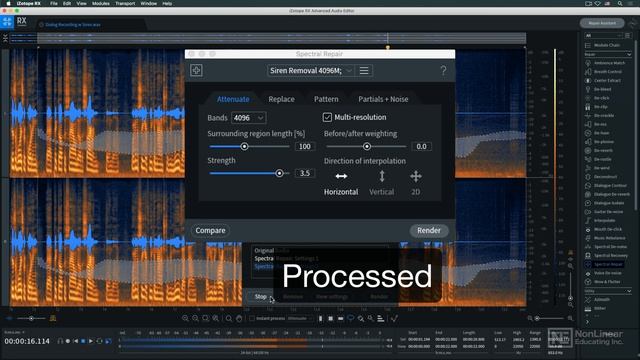Click the Stop button in compare panel

(x=260, y=297)
